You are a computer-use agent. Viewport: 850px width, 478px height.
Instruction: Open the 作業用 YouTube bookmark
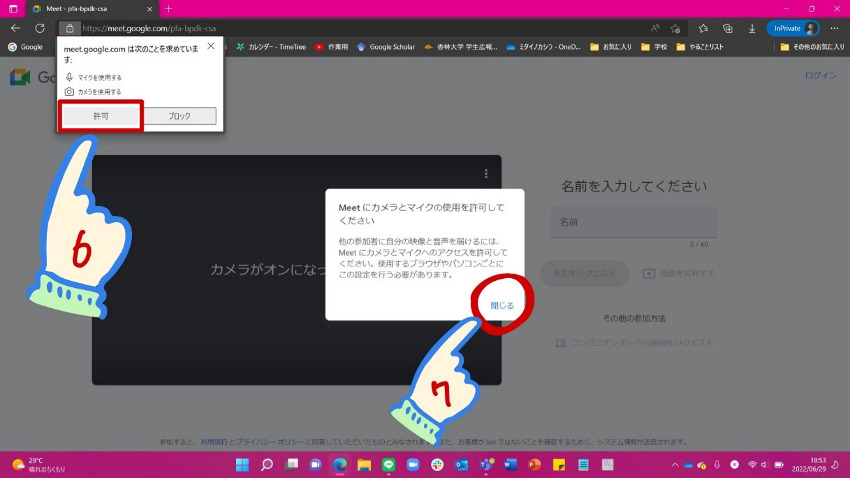[332, 47]
